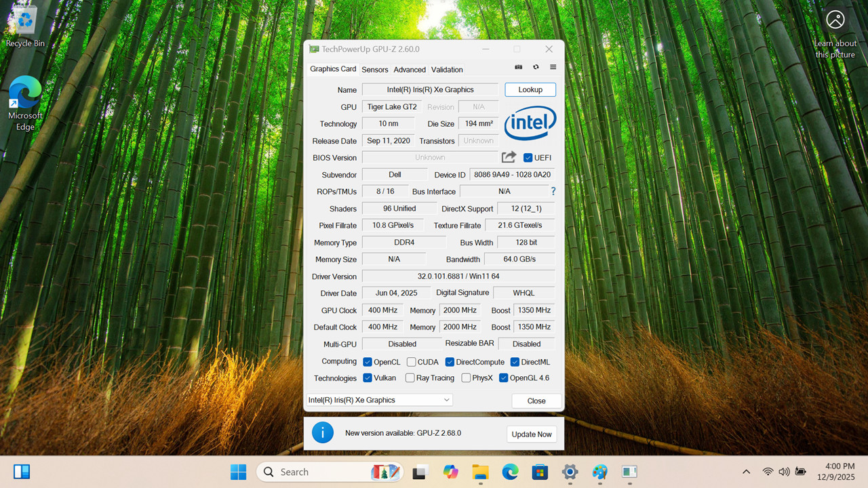
Task: Click the taskbar Search box
Action: click(330, 472)
